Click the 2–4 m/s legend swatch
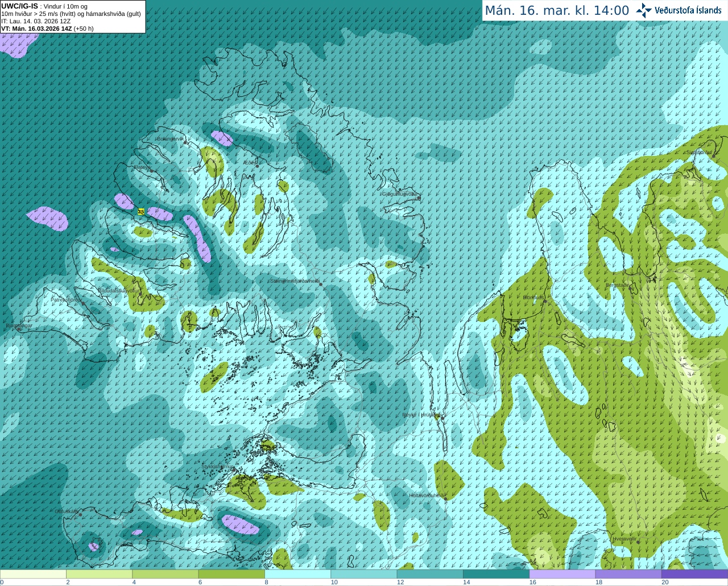The image size is (728, 586). [99, 575]
